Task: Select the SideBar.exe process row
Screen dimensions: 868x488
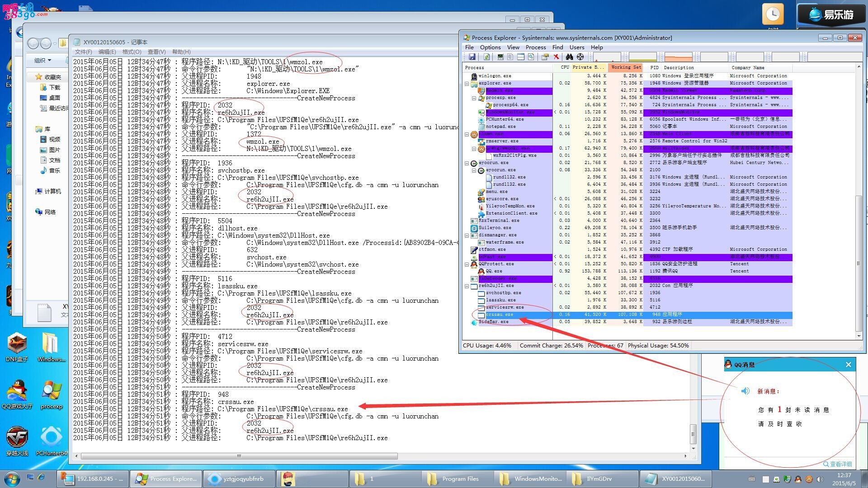Action: click(627, 322)
